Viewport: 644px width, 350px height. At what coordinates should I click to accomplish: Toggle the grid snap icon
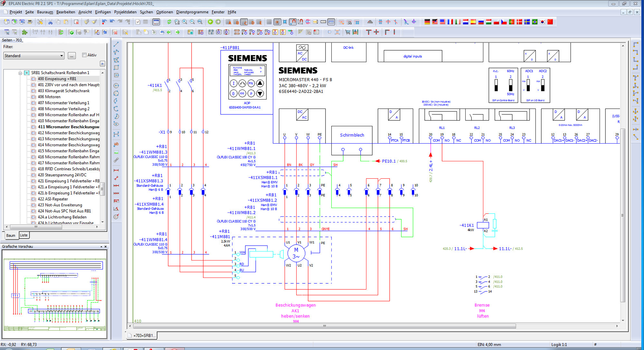277,22
